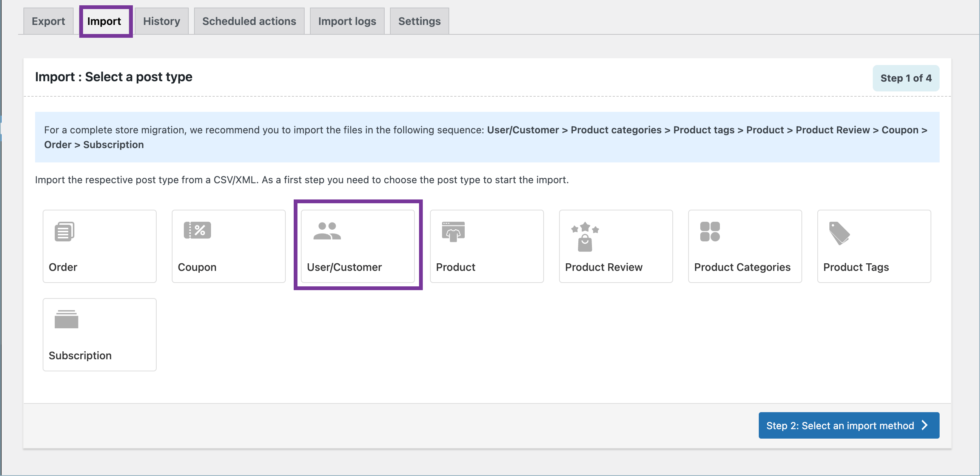Click the chevron arrow on Step 2 button
The height and width of the screenshot is (476, 980).
[925, 425]
